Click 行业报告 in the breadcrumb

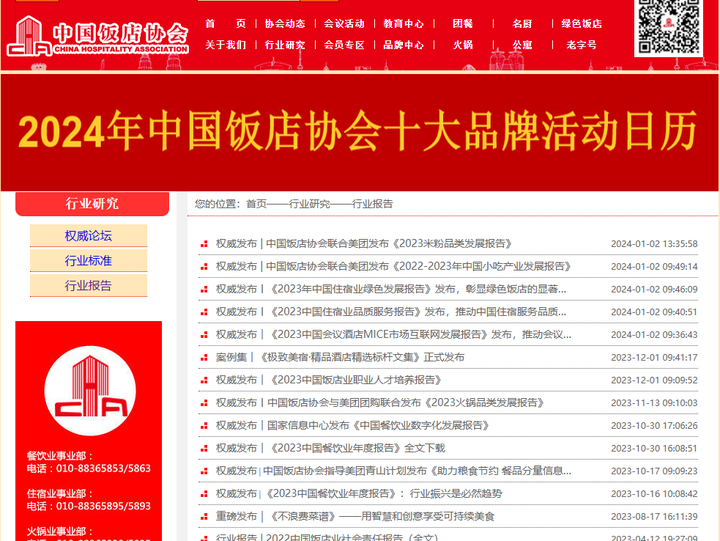pyautogui.click(x=372, y=204)
